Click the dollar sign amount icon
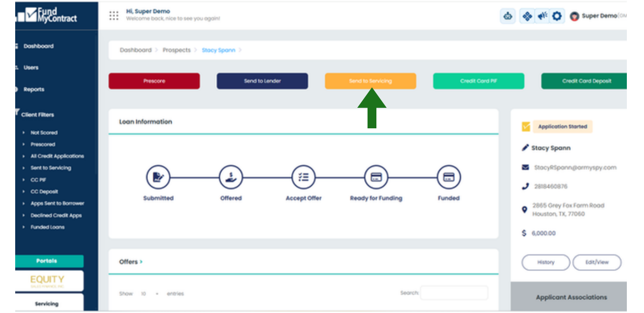This screenshot has width=644, height=313. (x=524, y=233)
